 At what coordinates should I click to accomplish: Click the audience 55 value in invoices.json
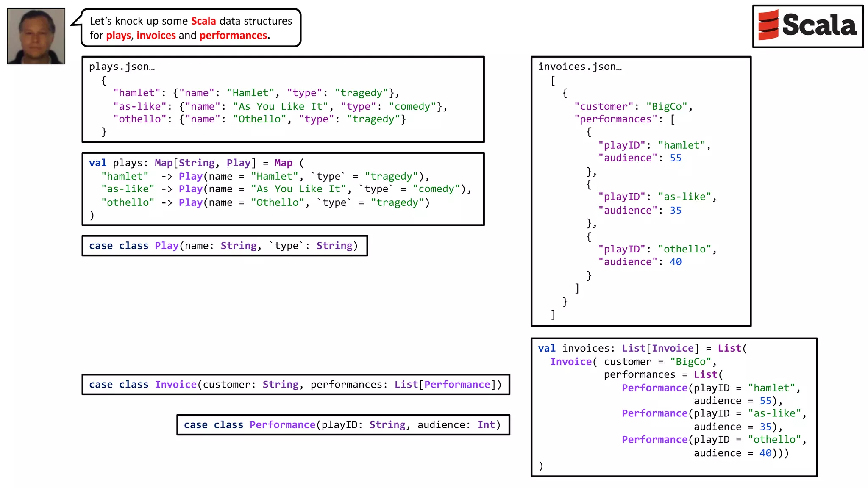pyautogui.click(x=675, y=158)
